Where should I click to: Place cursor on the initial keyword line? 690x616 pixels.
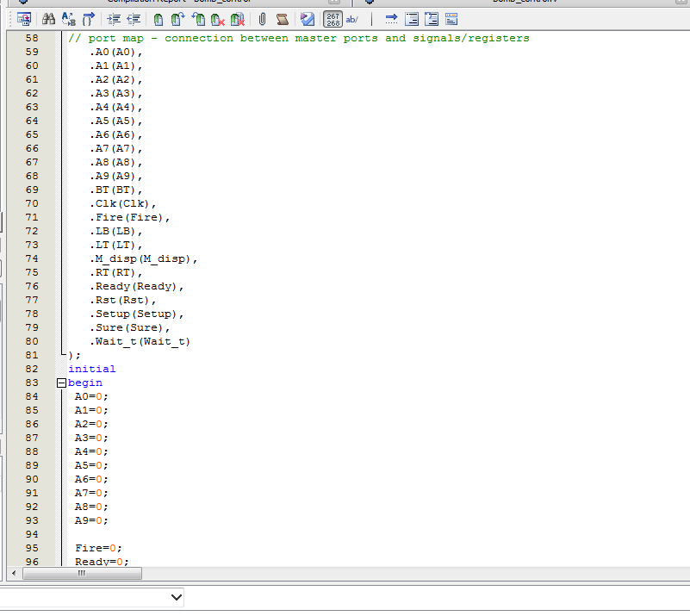tap(92, 369)
